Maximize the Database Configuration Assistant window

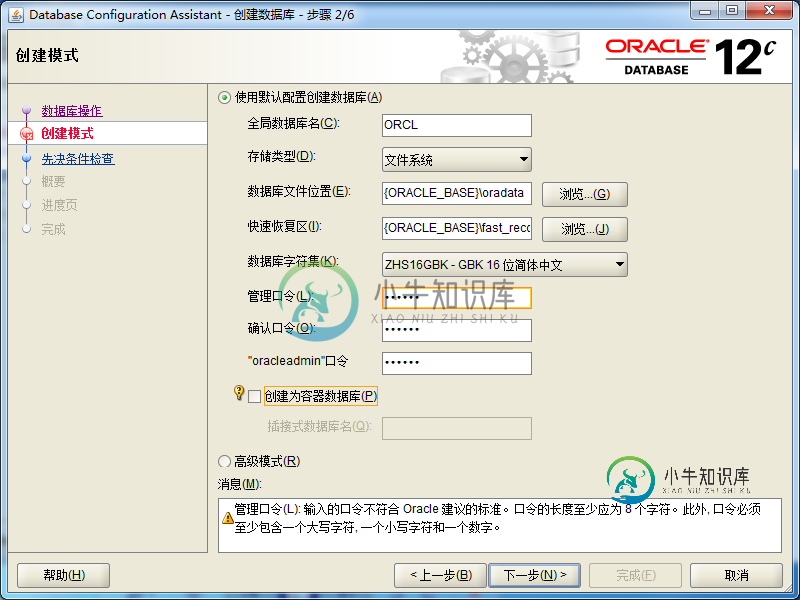[x=732, y=10]
